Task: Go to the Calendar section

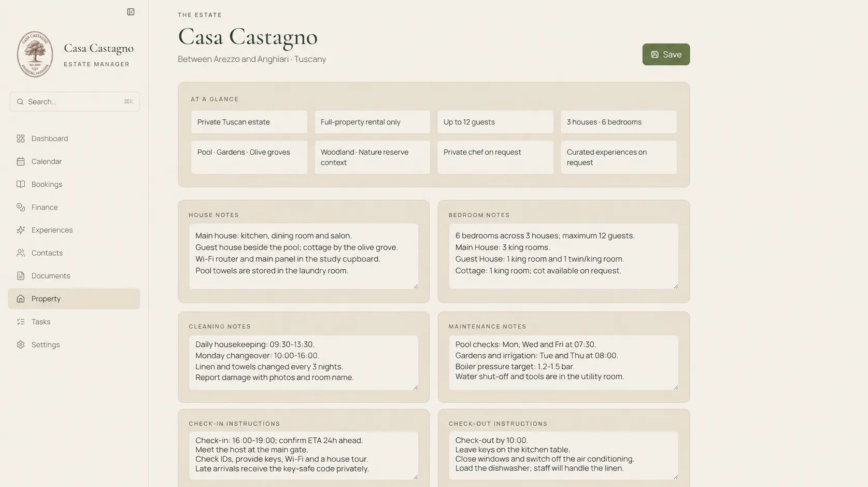Action: tap(74, 161)
